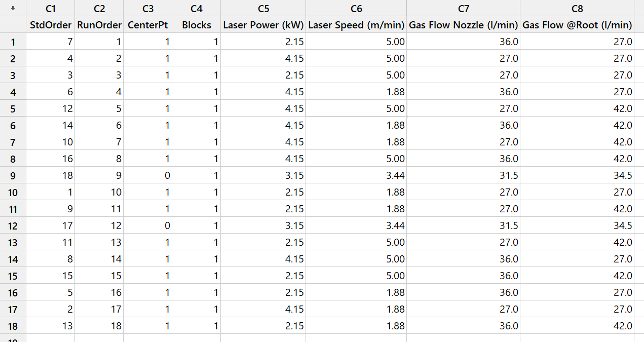Click RunOrder value 14 in row 14
The height and width of the screenshot is (342, 644).
(x=99, y=259)
